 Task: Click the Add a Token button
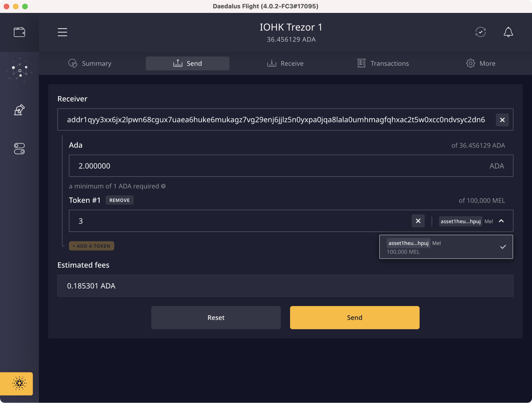click(x=92, y=246)
